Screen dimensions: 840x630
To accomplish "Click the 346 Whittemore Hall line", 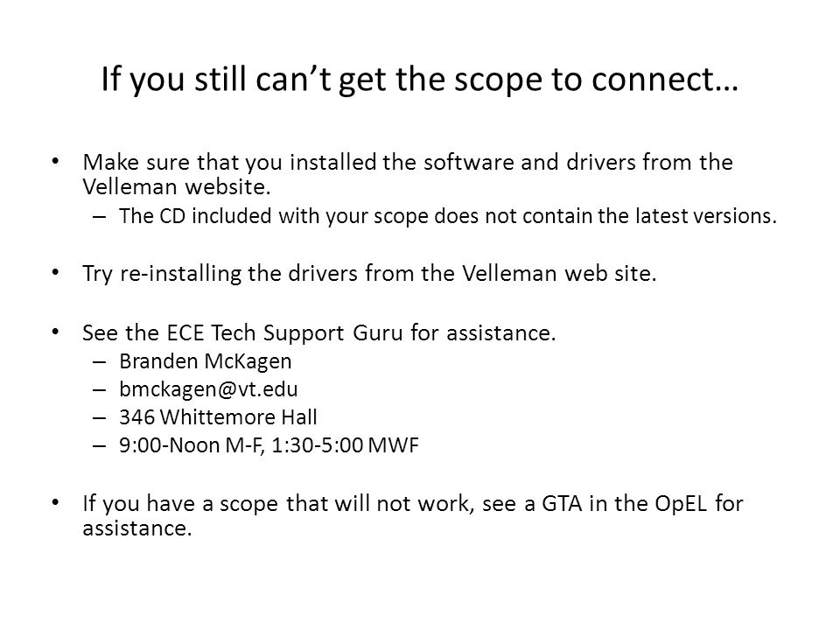I will pyautogui.click(x=218, y=417).
